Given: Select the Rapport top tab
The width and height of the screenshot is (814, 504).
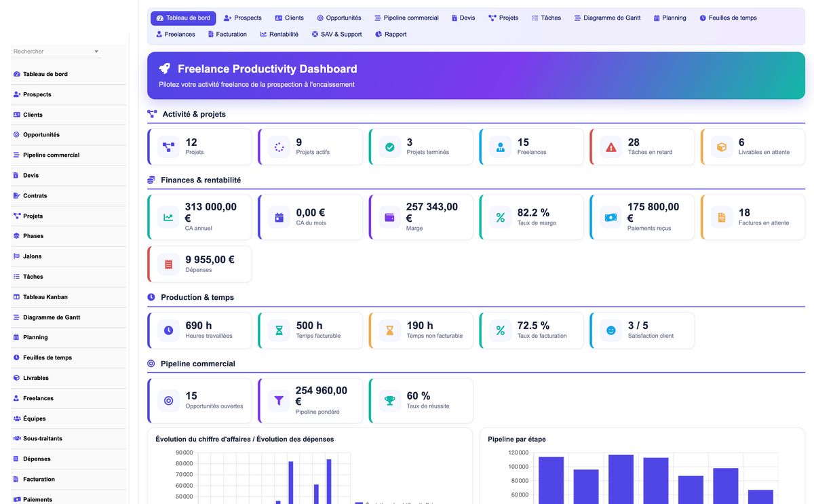Looking at the screenshot, I should click(391, 34).
